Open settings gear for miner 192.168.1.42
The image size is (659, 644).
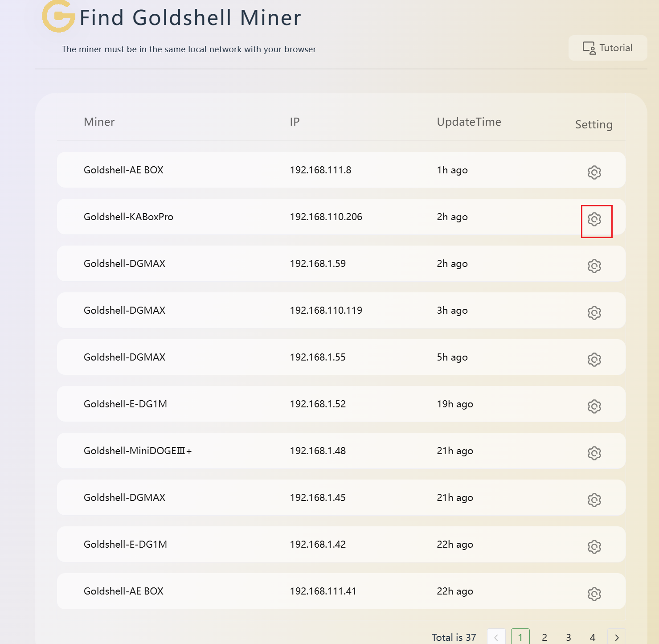[x=594, y=546]
